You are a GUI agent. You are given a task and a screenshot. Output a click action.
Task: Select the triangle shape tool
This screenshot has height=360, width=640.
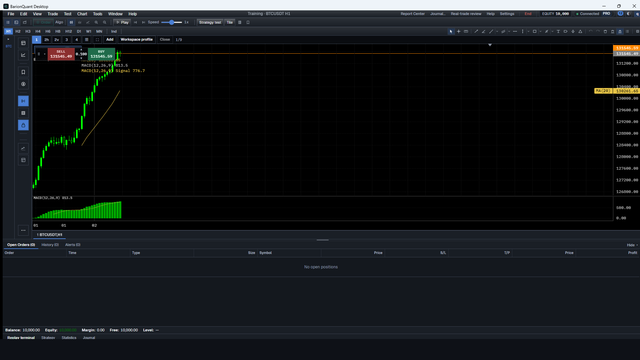click(x=580, y=31)
